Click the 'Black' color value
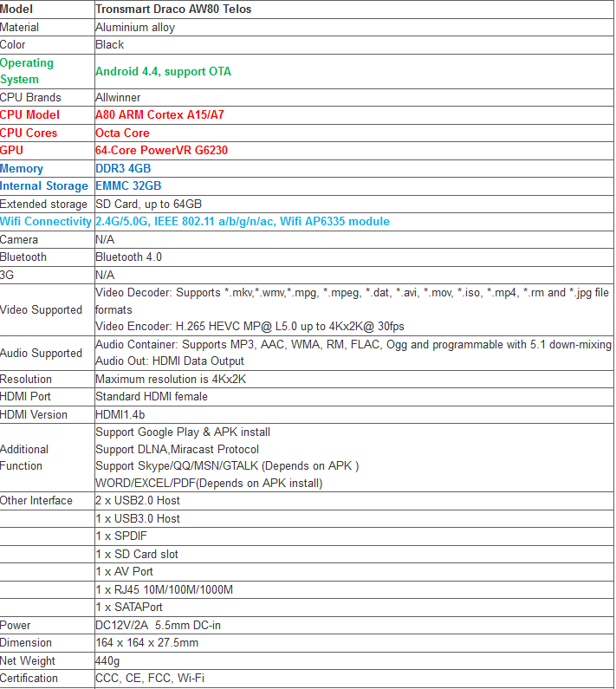This screenshot has width=616, height=689. tap(109, 45)
